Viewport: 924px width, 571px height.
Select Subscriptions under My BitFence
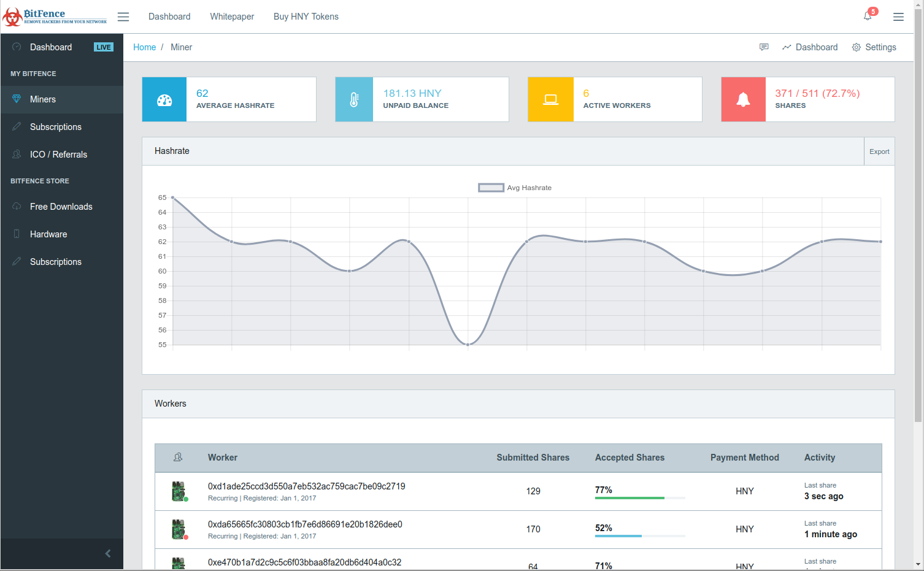(62, 127)
